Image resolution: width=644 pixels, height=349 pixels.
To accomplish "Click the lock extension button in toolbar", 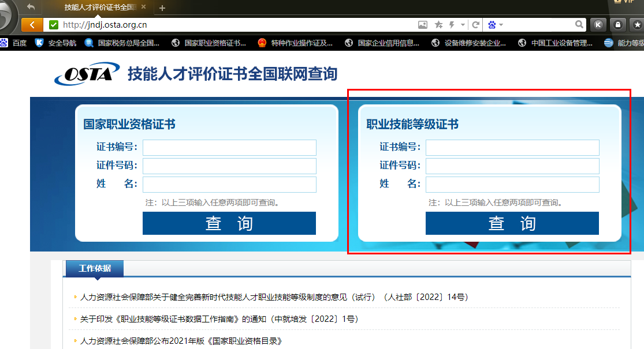I will [x=617, y=25].
